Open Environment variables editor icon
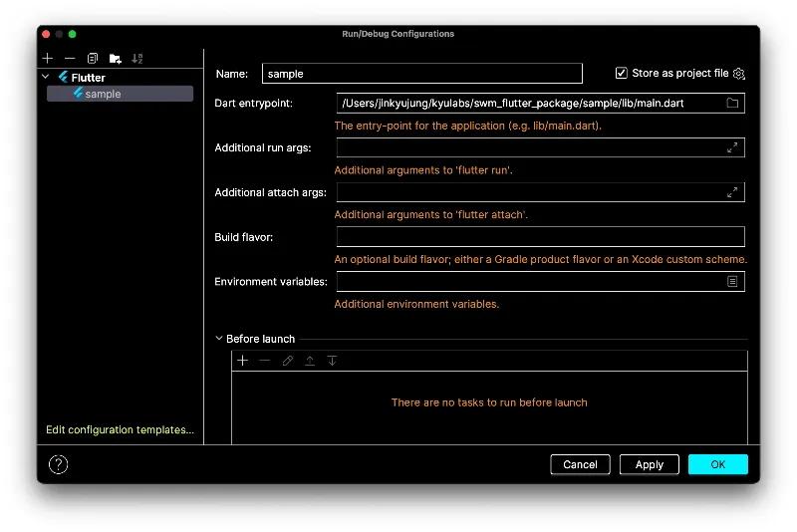Viewport: 797px width, 532px height. click(x=732, y=282)
